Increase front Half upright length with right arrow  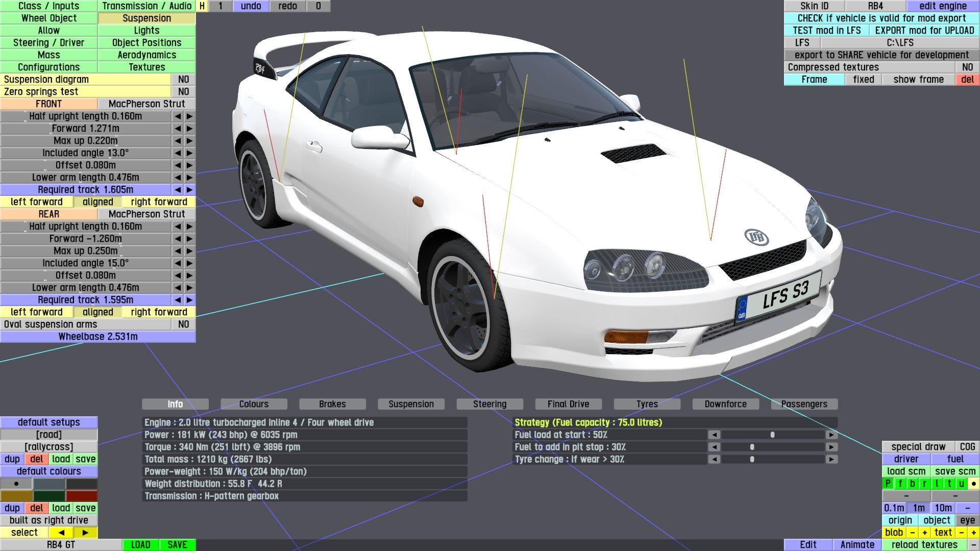[x=189, y=116]
